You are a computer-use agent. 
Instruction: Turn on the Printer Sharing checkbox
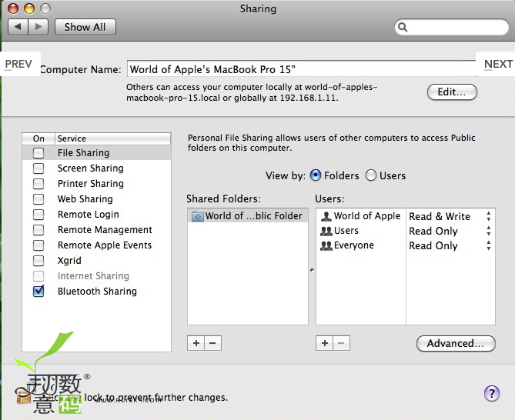38,184
